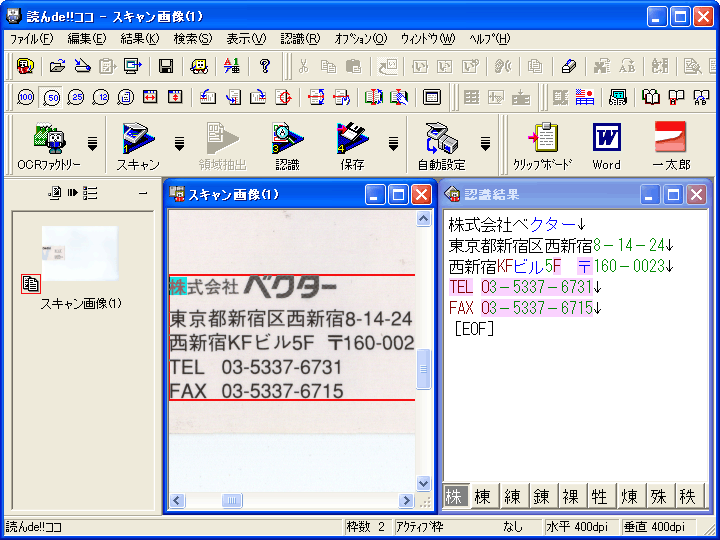Screen dimensions: 720x540
Task: Export result to 一太郎
Action: (x=671, y=146)
